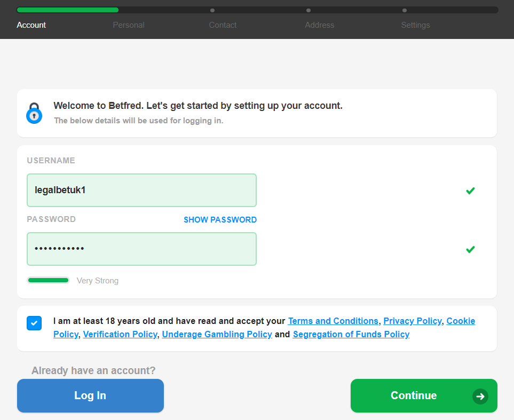Click the blue padlock icon

(34, 113)
